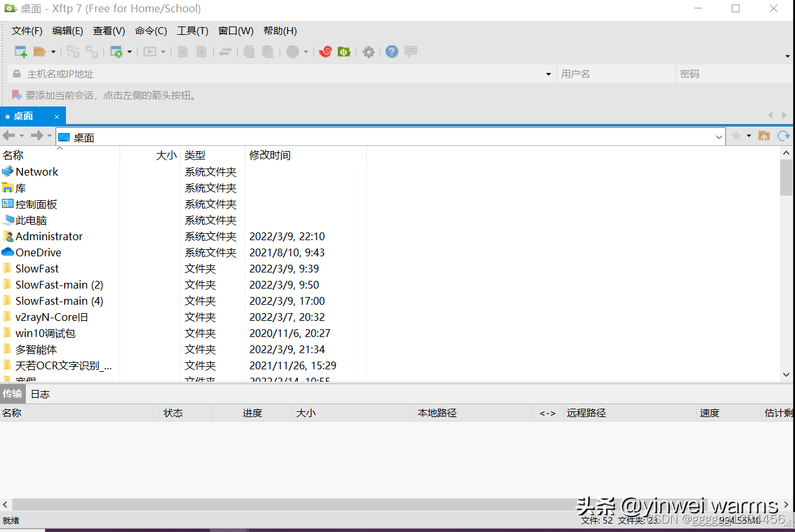795x532 pixels.
Task: Switch to the 传输 tab
Action: tap(12, 394)
